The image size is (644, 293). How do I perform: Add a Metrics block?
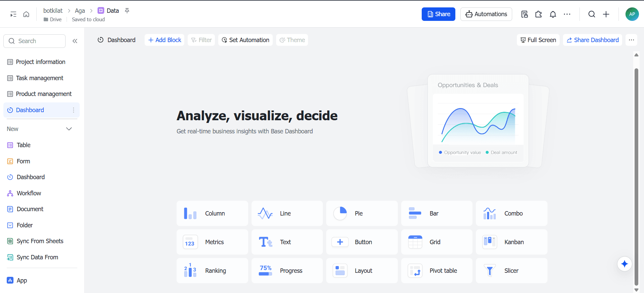tap(212, 242)
